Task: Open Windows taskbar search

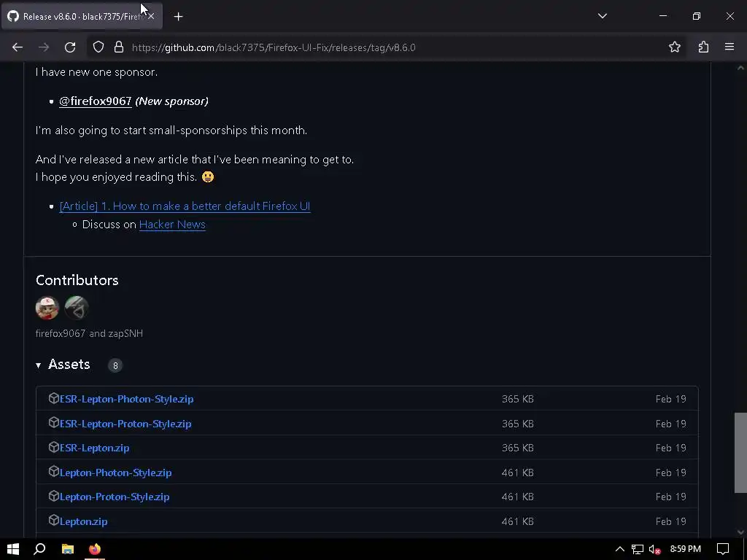Action: 39,549
